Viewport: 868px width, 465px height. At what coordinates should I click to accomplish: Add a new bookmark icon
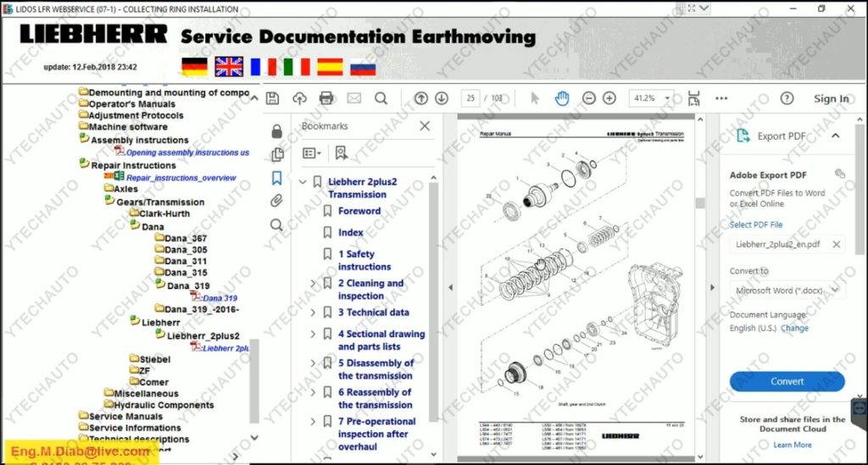tap(341, 153)
